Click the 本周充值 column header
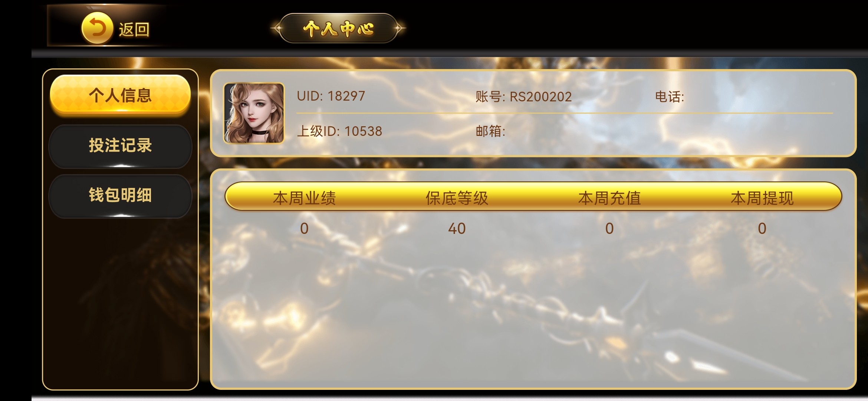 [609, 198]
